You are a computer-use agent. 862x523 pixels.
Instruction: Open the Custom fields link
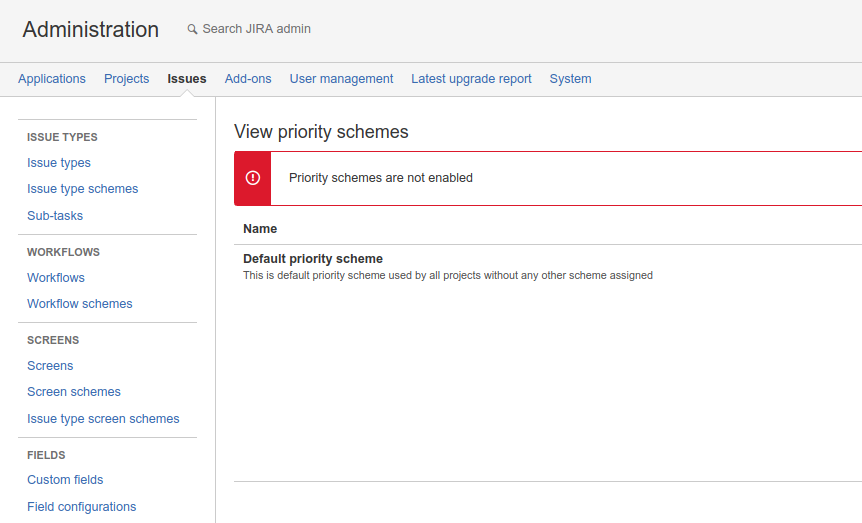(65, 480)
